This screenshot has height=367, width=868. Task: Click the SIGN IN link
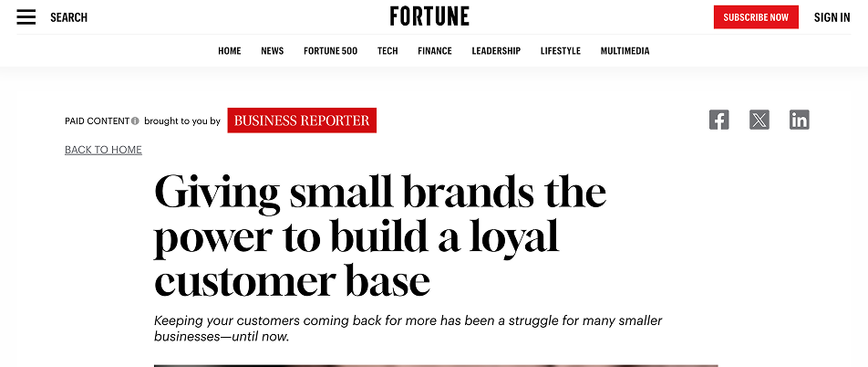coord(832,17)
